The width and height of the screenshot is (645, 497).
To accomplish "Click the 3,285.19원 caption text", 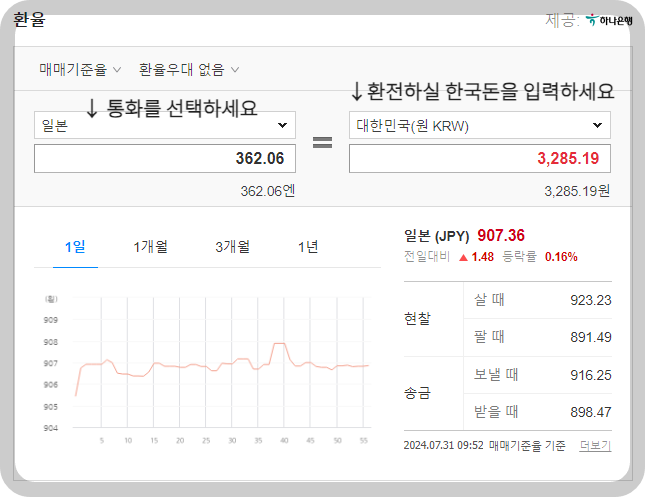I will [x=577, y=191].
